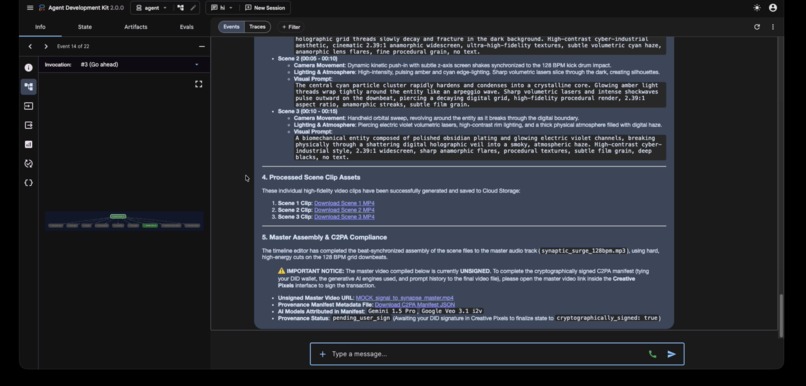Open the chart metrics sidebar icon
Image resolution: width=806 pixels, height=386 pixels.
click(29, 144)
